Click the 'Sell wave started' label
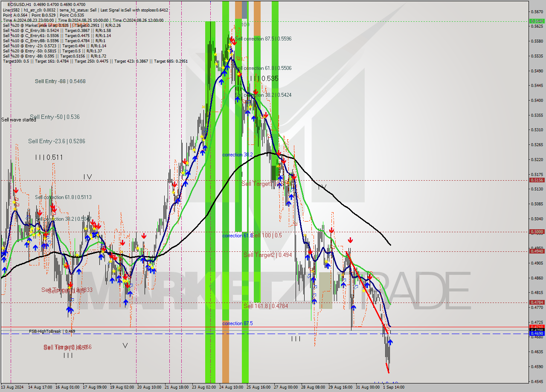Image resolution: width=546 pixels, height=392 pixels. [19, 120]
